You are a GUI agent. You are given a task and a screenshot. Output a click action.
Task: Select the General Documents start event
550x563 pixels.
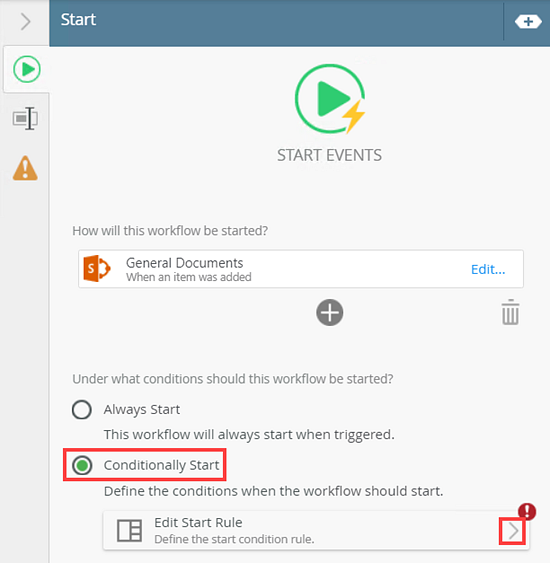pos(301,269)
